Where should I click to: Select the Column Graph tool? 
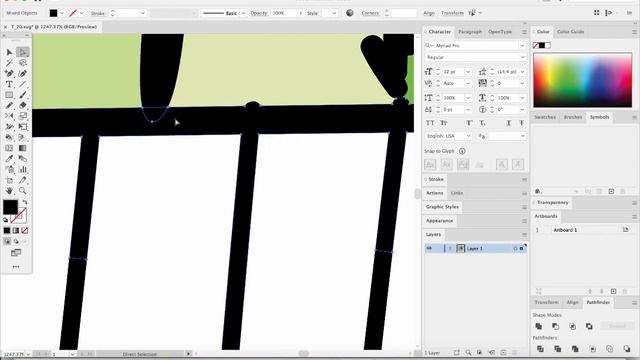pos(22,169)
